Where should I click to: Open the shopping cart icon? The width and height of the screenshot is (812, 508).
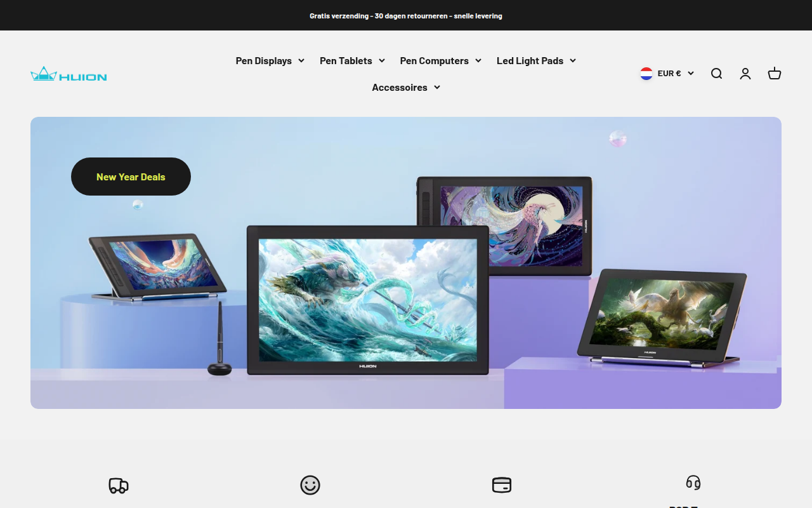(775, 74)
